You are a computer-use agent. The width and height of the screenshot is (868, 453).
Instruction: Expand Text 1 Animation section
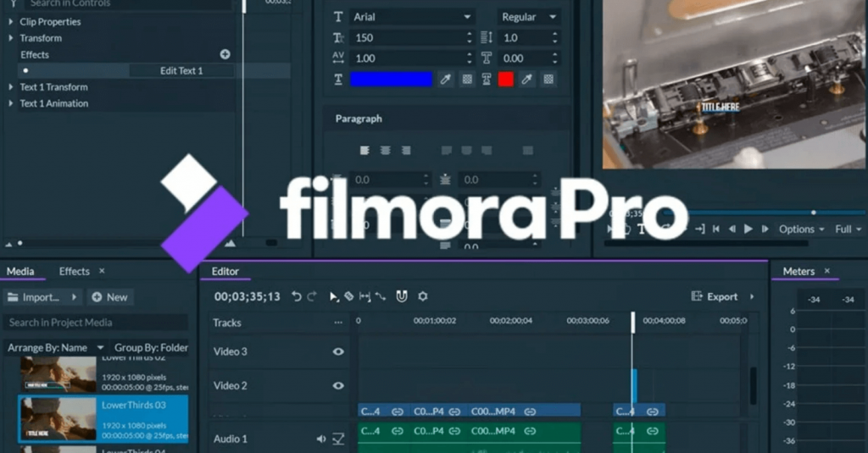pyautogui.click(x=10, y=103)
